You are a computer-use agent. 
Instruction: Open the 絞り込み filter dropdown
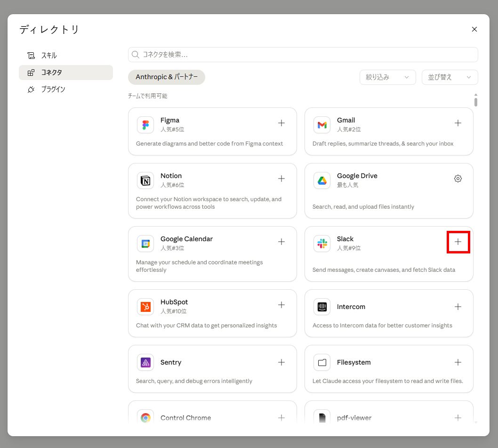point(387,77)
